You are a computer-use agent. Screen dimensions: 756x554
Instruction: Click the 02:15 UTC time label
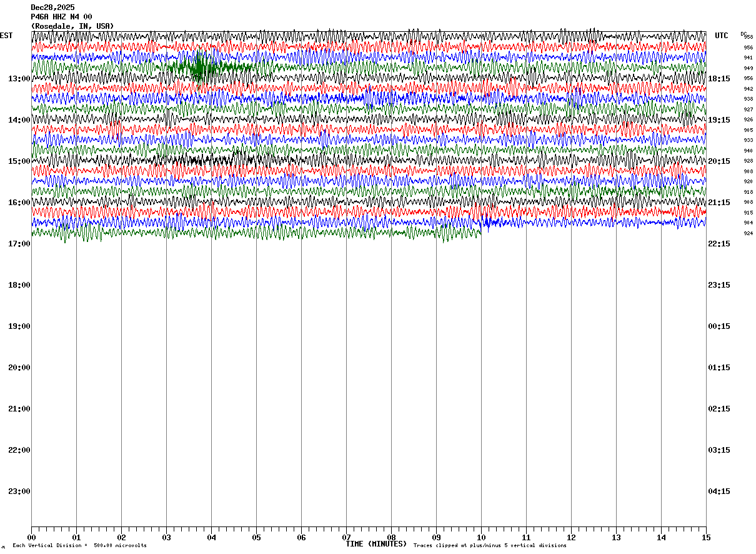click(719, 409)
